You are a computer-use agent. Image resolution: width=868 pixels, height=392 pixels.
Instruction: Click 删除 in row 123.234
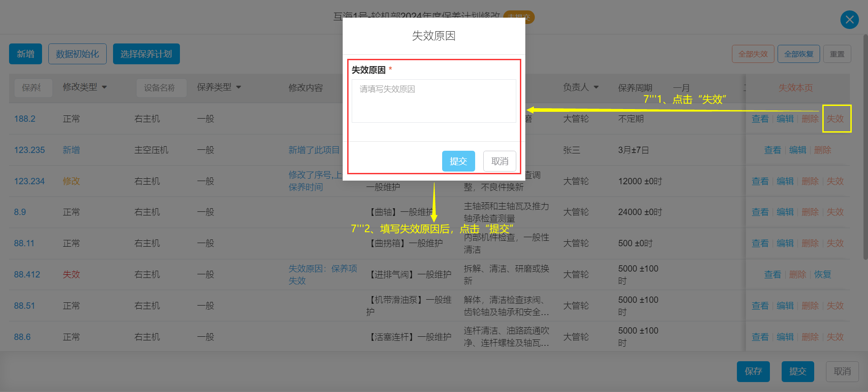tap(810, 181)
